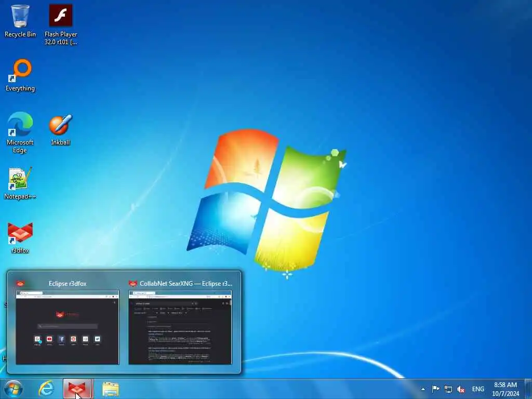Open the Action Center flag icon

[436, 389]
